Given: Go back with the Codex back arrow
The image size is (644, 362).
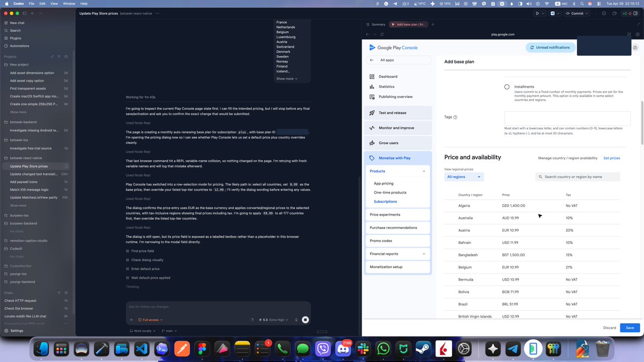Looking at the screenshot, I should [x=33, y=13].
